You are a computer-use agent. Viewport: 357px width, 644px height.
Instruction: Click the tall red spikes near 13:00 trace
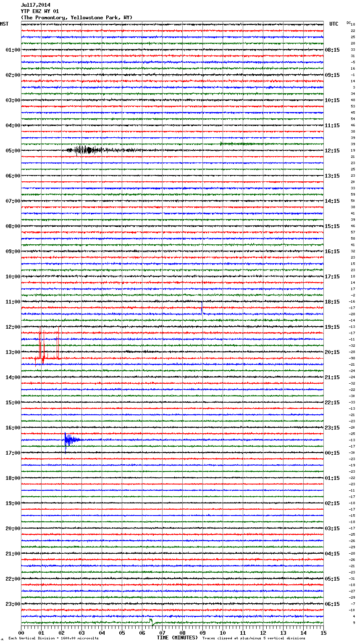[47, 348]
